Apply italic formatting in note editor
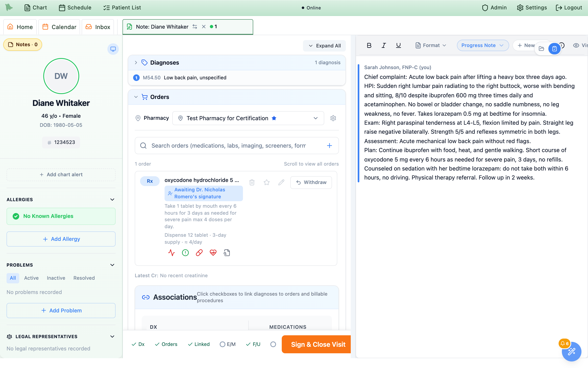This screenshot has width=588, height=368. tap(383, 45)
